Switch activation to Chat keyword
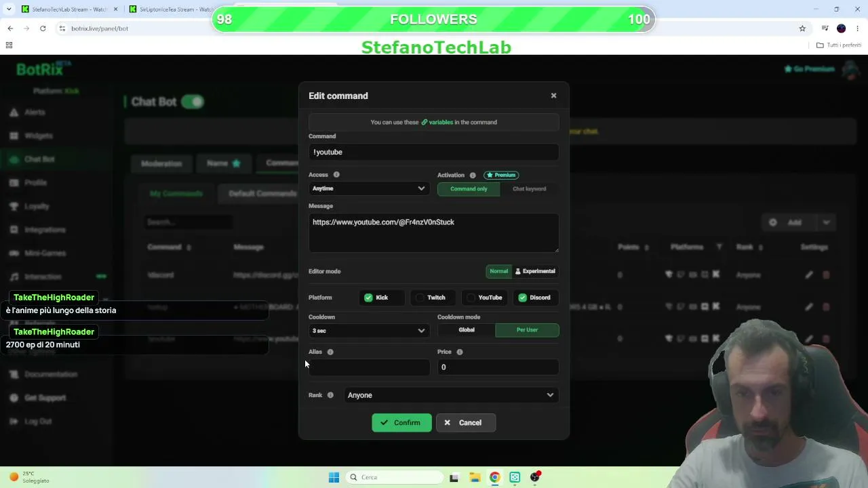 529,189
